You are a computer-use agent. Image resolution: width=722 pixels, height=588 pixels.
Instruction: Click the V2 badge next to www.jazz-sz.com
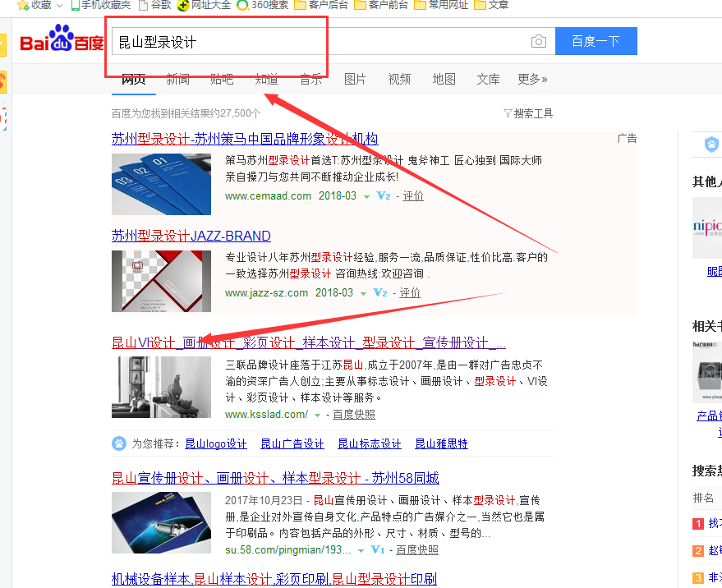point(379,292)
